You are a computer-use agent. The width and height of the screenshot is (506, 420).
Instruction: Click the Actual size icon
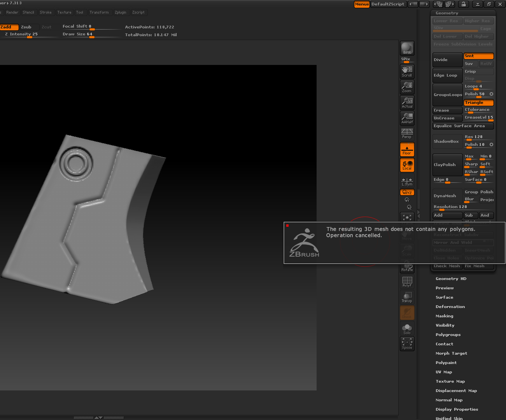tap(407, 103)
